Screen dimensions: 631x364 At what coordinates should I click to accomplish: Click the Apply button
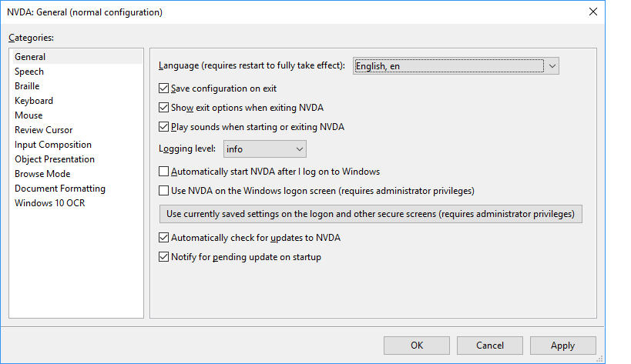pos(562,346)
